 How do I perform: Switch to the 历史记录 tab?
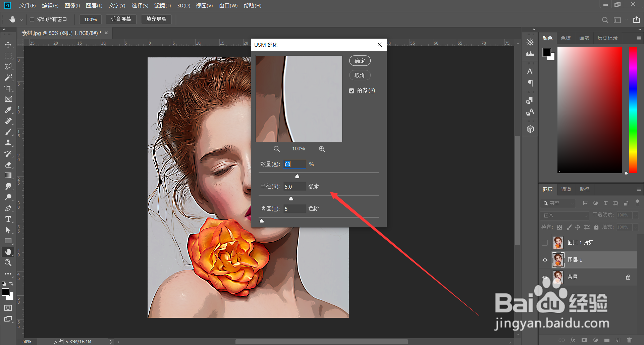pos(607,38)
